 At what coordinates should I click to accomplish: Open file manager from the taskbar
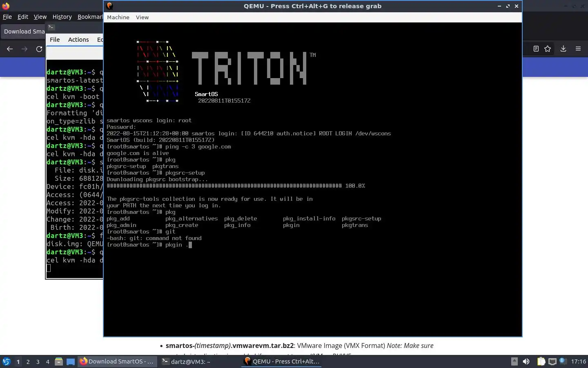[59, 361]
